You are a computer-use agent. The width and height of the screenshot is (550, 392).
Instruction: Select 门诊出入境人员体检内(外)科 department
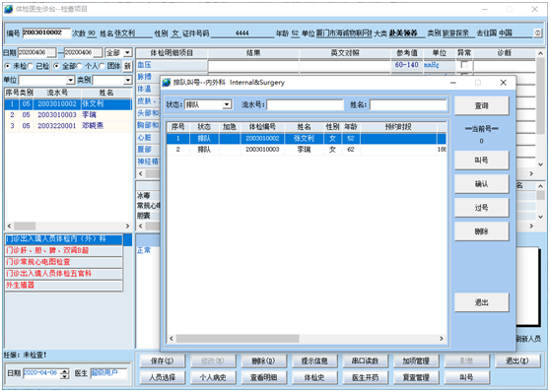[64, 239]
